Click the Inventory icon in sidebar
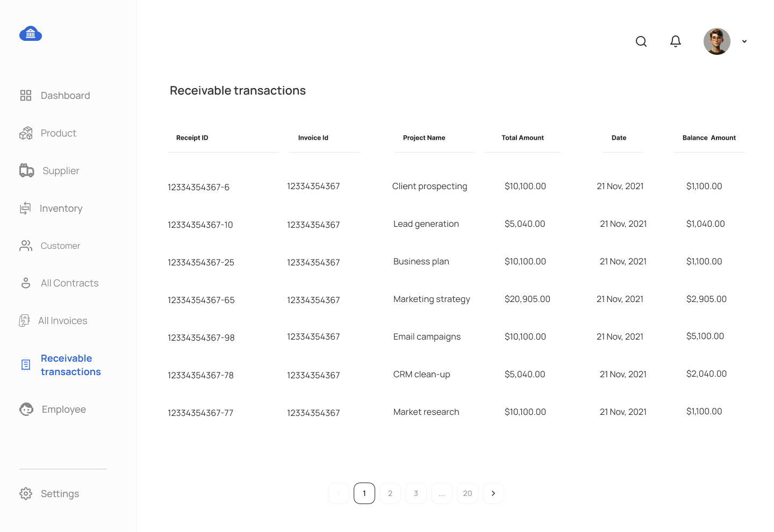The image size is (774, 532). [x=25, y=209]
